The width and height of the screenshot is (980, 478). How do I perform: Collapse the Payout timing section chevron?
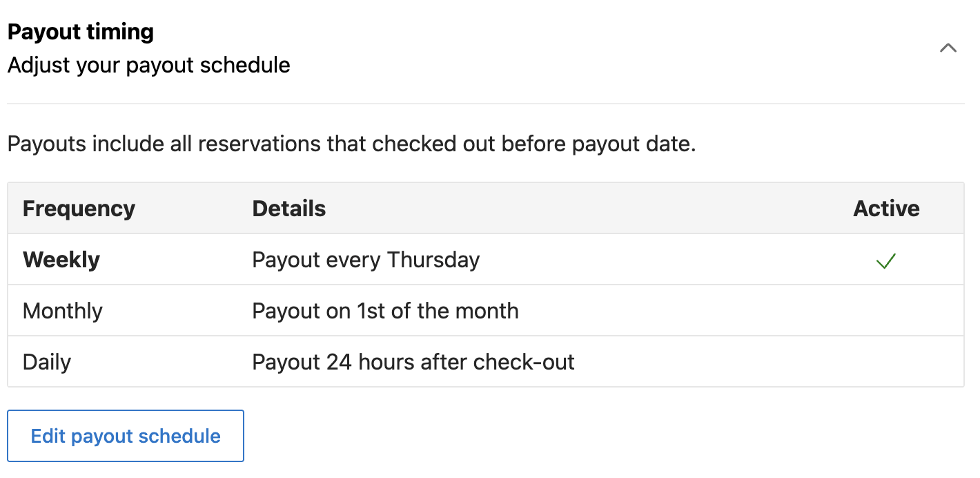point(948,48)
